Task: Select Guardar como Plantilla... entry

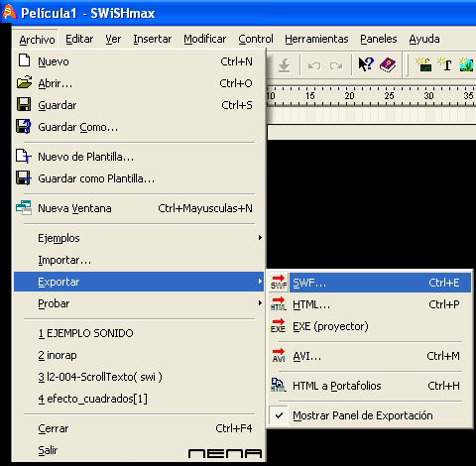Action: pos(138,178)
